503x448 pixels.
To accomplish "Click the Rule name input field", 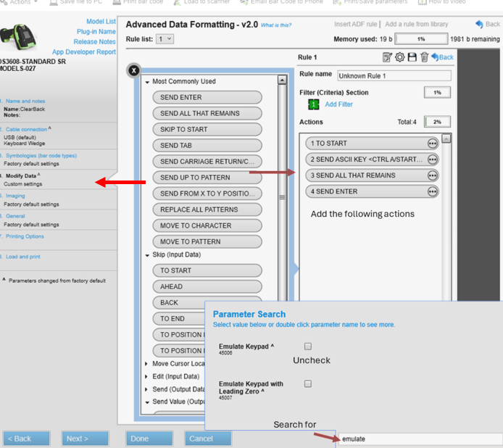I will tap(394, 75).
